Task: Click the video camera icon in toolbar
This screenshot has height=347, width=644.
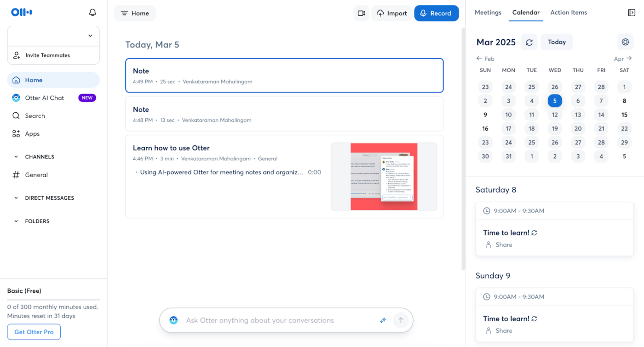Action: [x=362, y=13]
